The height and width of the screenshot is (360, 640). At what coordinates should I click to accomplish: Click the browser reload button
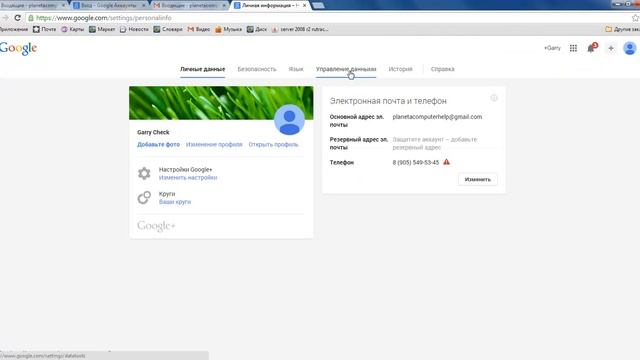[17, 18]
